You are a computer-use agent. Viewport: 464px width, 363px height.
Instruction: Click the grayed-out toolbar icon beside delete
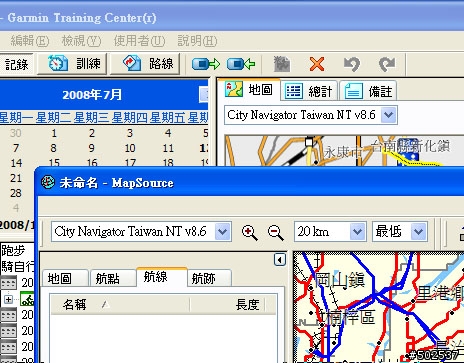282,64
